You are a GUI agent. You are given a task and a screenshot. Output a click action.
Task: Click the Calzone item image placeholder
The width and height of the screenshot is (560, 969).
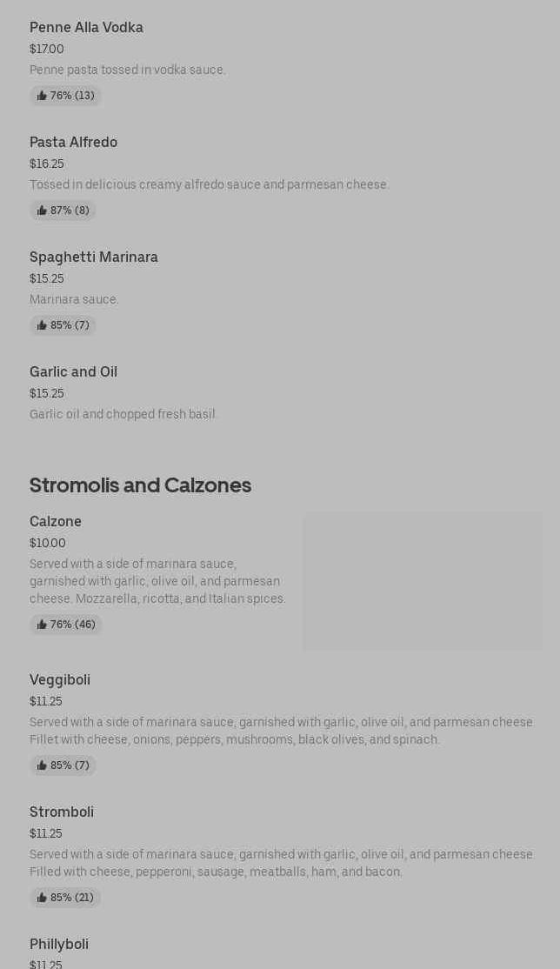click(423, 581)
